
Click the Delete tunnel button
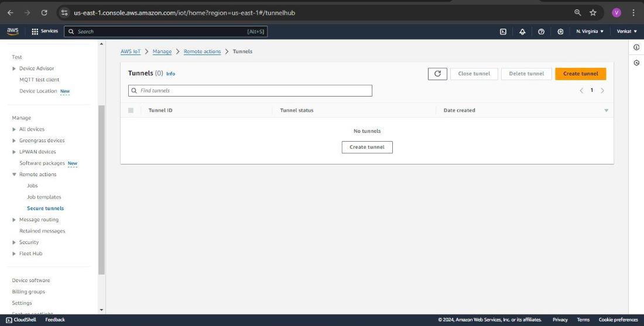point(526,74)
